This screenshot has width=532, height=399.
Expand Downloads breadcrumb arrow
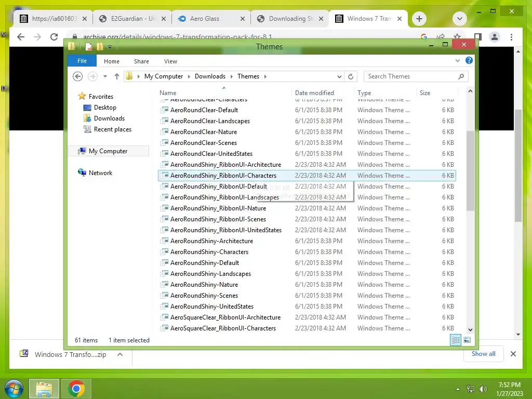(x=231, y=77)
